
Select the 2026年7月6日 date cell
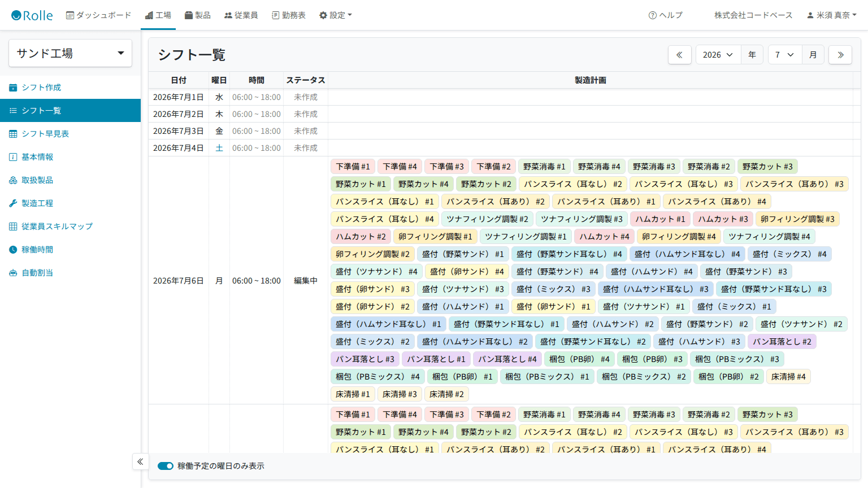pos(179,281)
